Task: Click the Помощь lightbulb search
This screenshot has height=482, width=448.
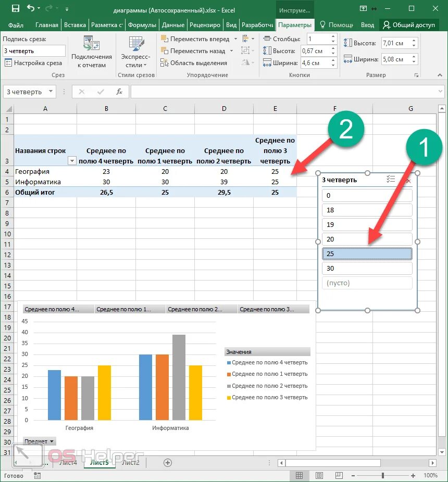Action: coord(337,25)
